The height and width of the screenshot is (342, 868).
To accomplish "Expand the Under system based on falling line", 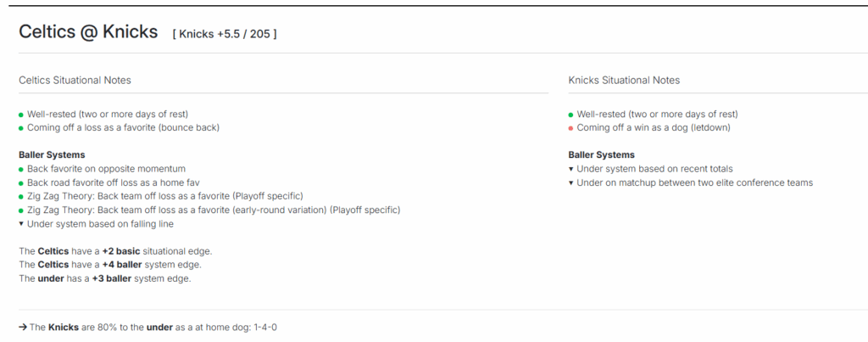I will (21, 224).
